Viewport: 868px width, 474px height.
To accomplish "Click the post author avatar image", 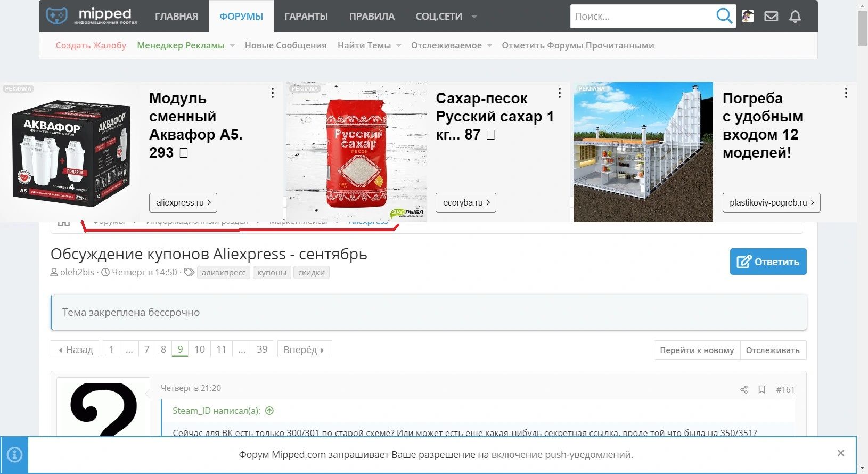I will [x=103, y=408].
